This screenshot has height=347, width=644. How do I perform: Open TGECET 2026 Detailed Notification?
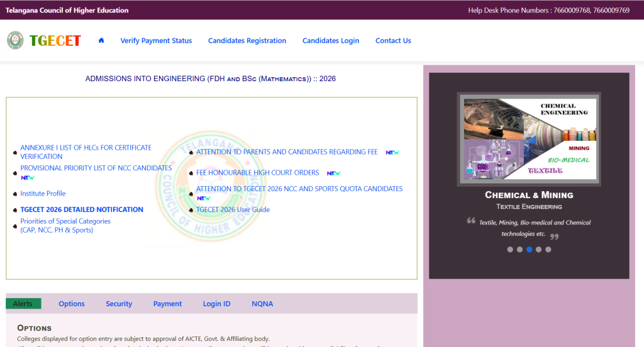(82, 209)
